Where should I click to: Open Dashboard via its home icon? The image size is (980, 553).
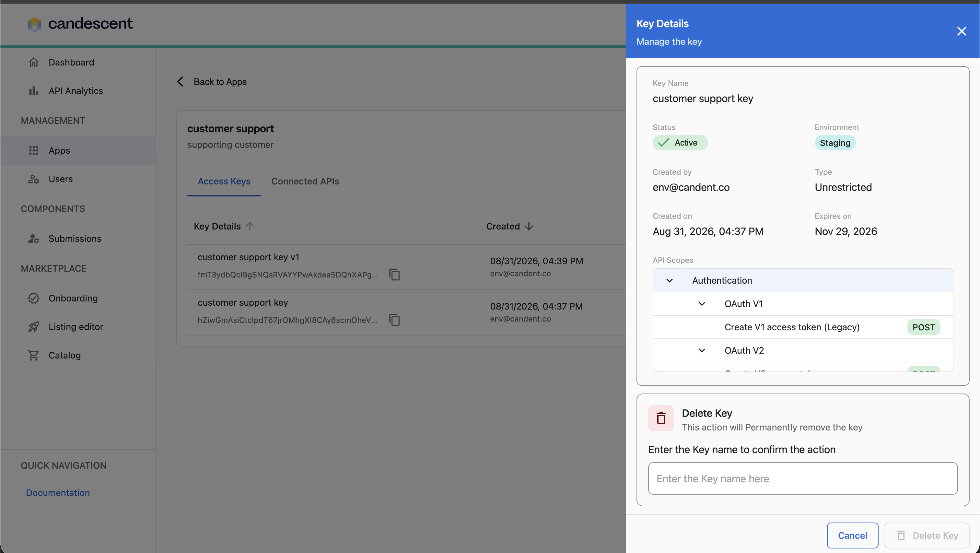point(33,62)
